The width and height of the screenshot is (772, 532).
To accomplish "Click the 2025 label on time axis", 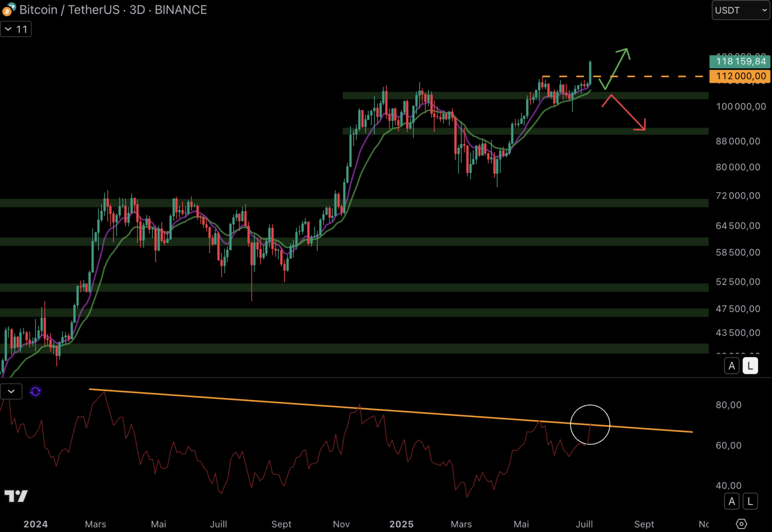I will (402, 524).
